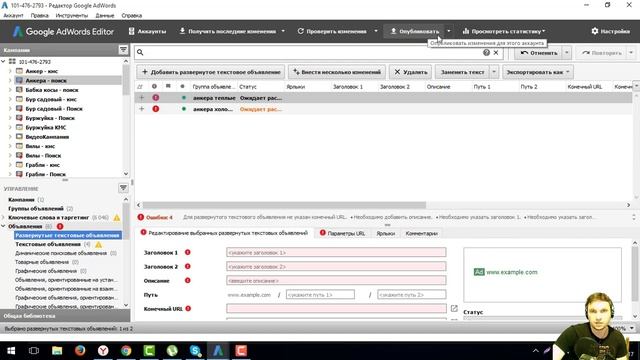Viewport: 640px width, 360px height.
Task: Open dropdown next to Проверить изменения
Action: (x=376, y=31)
